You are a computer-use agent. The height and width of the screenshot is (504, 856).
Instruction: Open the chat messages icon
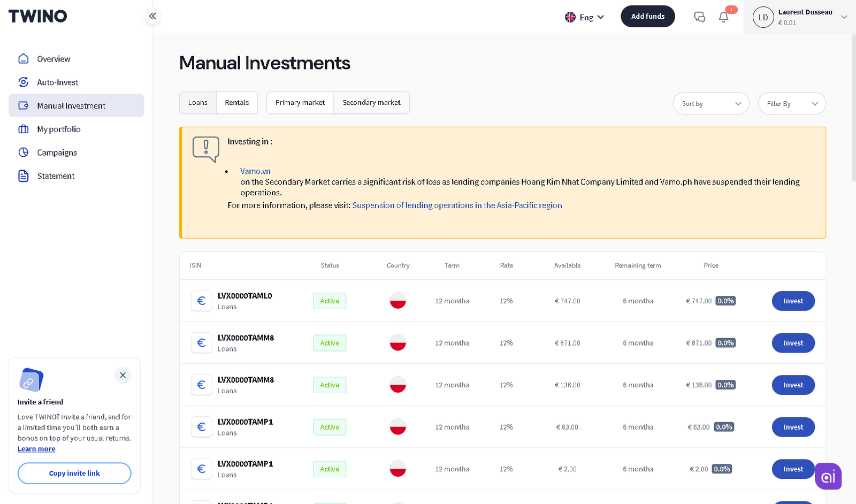coord(699,17)
